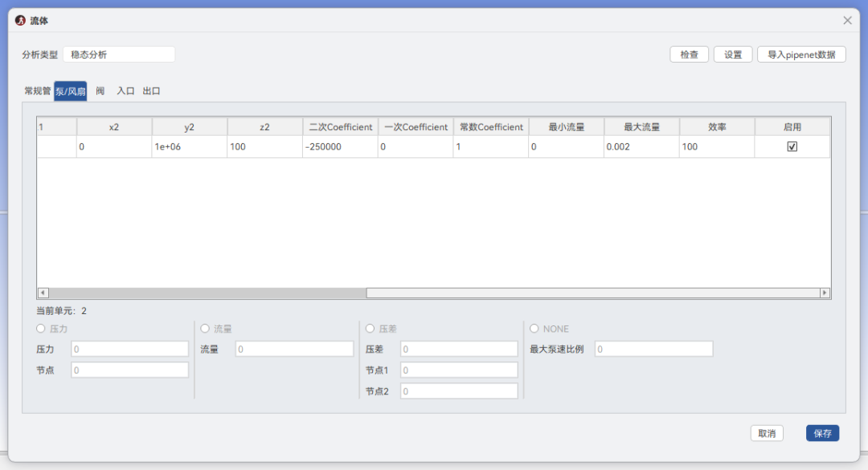Click right arrow of horizontal scrollbar
The width and height of the screenshot is (868, 470).
pyautogui.click(x=825, y=293)
